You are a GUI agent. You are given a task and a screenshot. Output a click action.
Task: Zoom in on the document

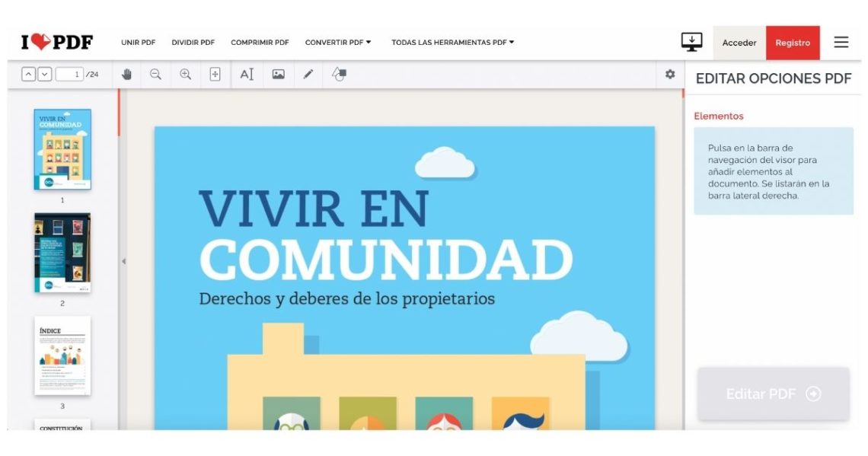(x=185, y=74)
